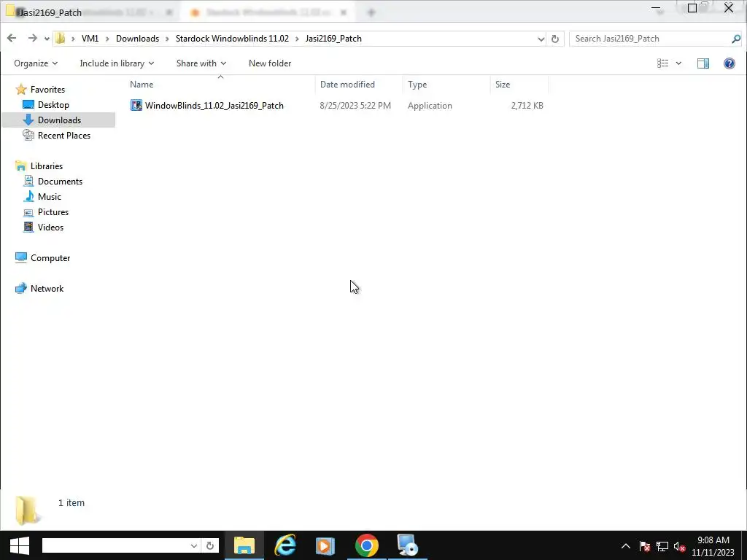This screenshot has width=747, height=560.
Task: Open the Videos library
Action: (50, 227)
